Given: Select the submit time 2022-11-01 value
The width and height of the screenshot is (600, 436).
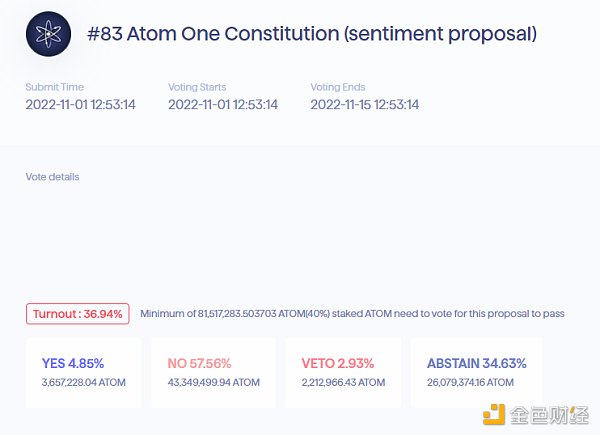Looking at the screenshot, I should 81,104.
